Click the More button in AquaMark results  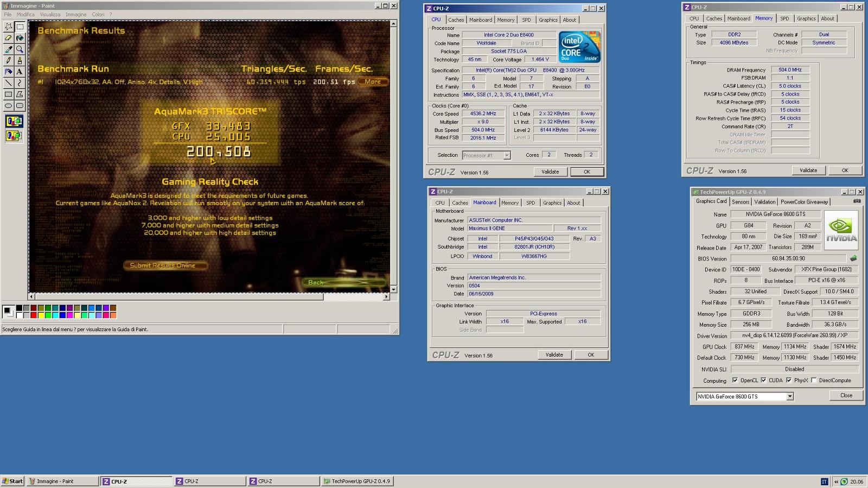pos(373,82)
